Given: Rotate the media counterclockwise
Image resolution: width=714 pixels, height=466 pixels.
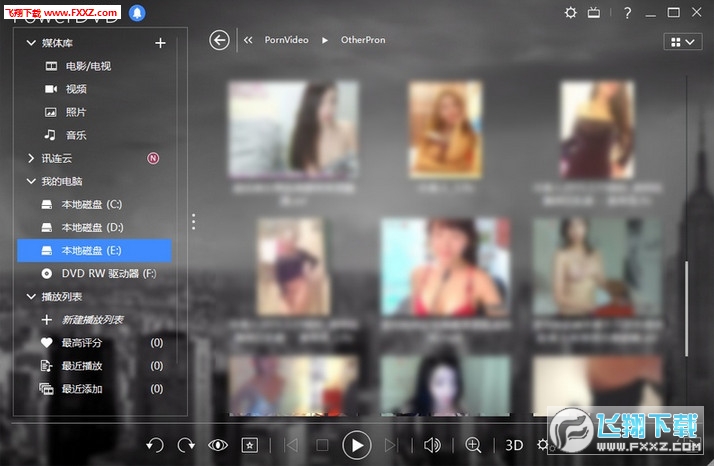Looking at the screenshot, I should [155, 445].
